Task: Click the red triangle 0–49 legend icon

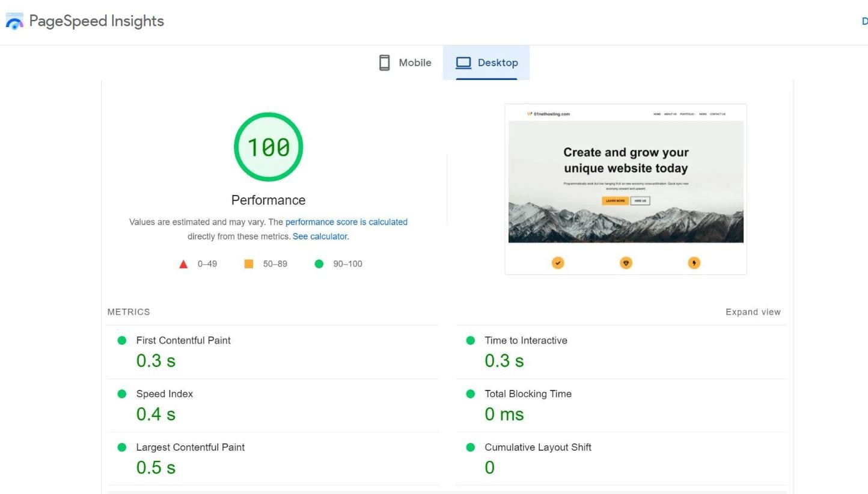Action: (183, 264)
